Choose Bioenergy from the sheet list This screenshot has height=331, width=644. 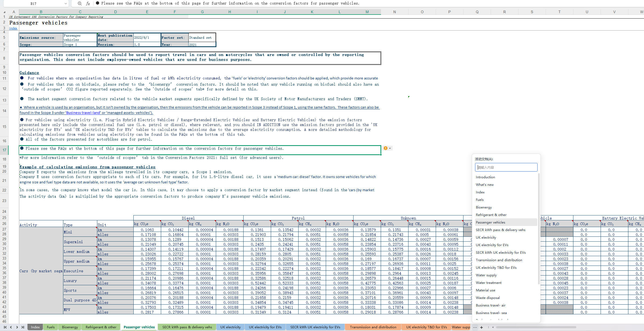[x=484, y=207]
